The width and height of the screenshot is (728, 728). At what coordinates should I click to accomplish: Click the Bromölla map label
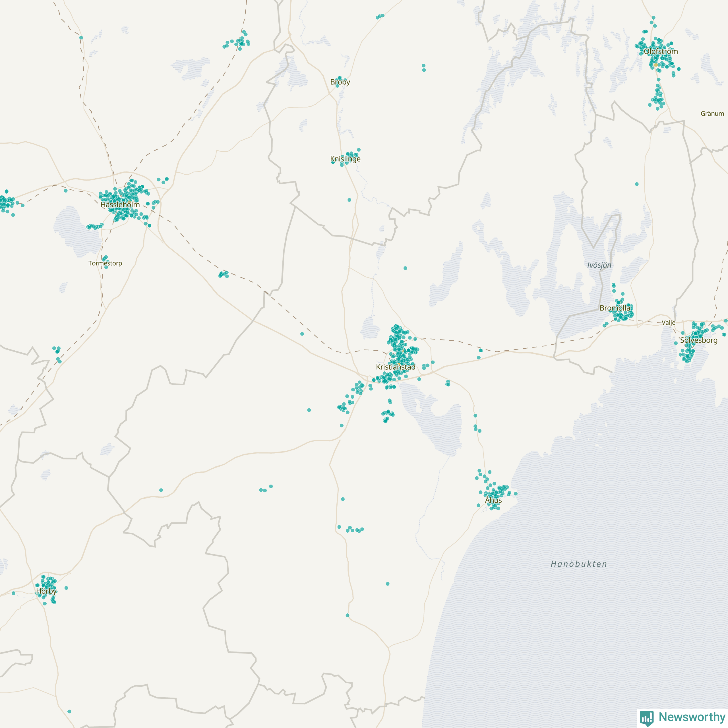pos(615,308)
